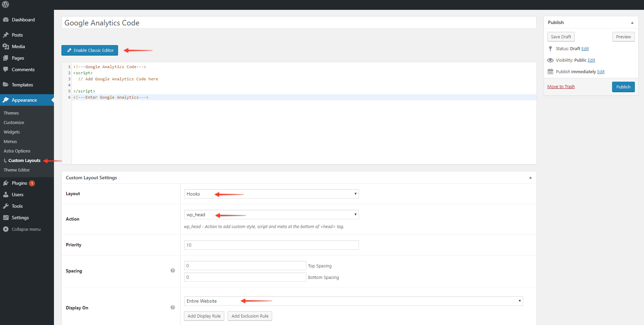This screenshot has width=644, height=325.
Task: Go to Widgets submenu
Action: 12,132
